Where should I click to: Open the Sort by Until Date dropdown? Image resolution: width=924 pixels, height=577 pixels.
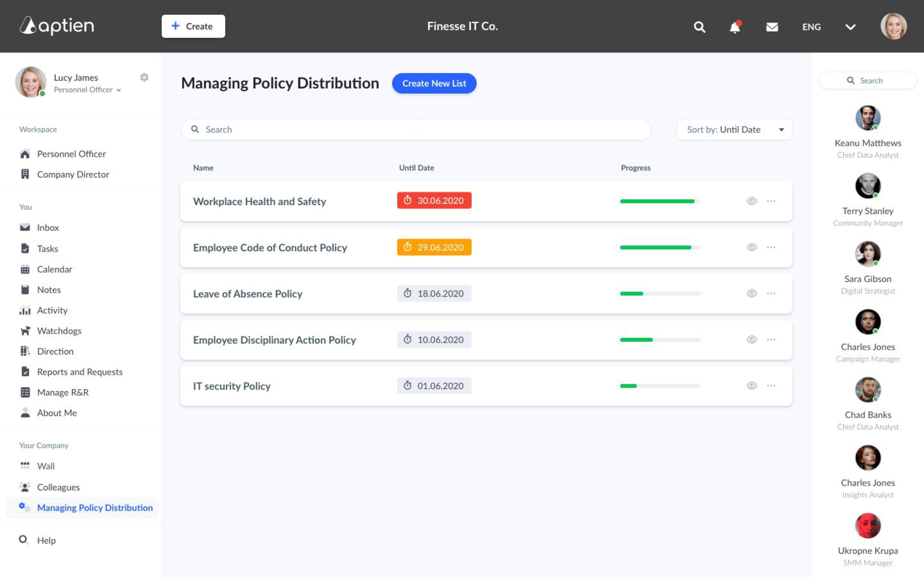click(x=733, y=130)
